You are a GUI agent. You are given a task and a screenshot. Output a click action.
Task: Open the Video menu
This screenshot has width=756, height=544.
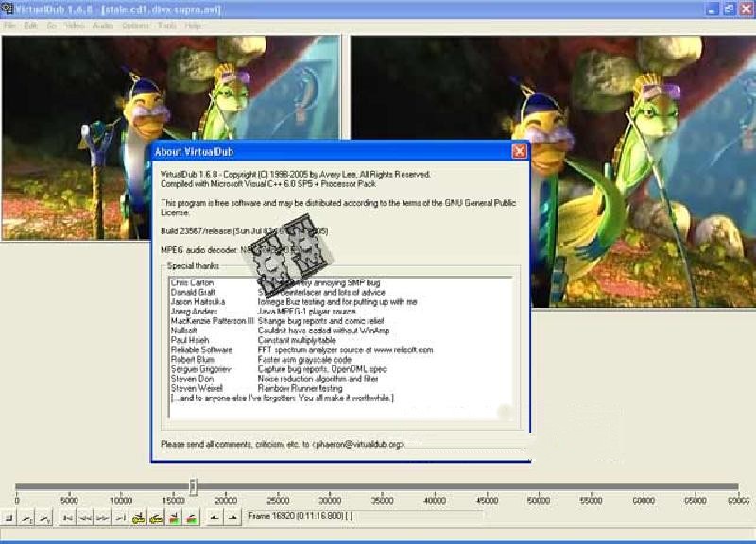[76, 25]
